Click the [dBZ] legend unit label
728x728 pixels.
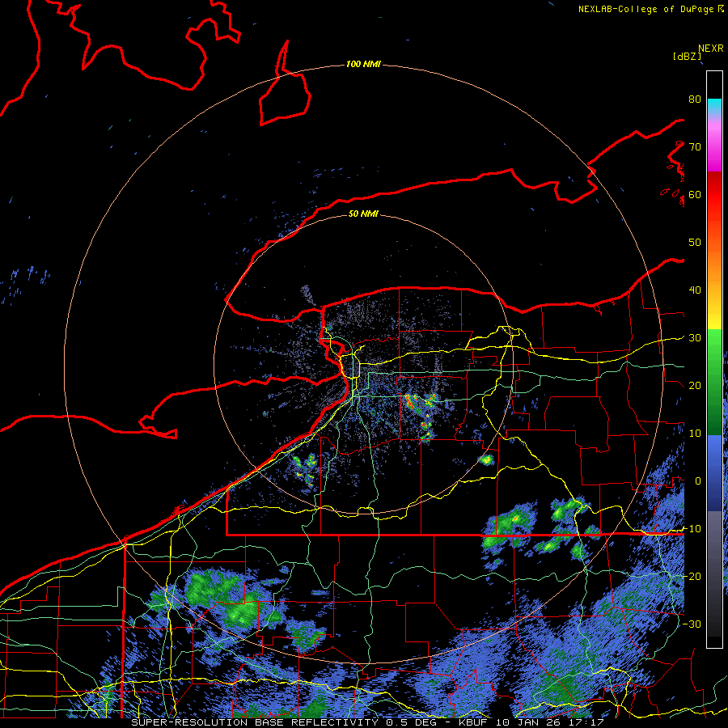pyautogui.click(x=687, y=56)
